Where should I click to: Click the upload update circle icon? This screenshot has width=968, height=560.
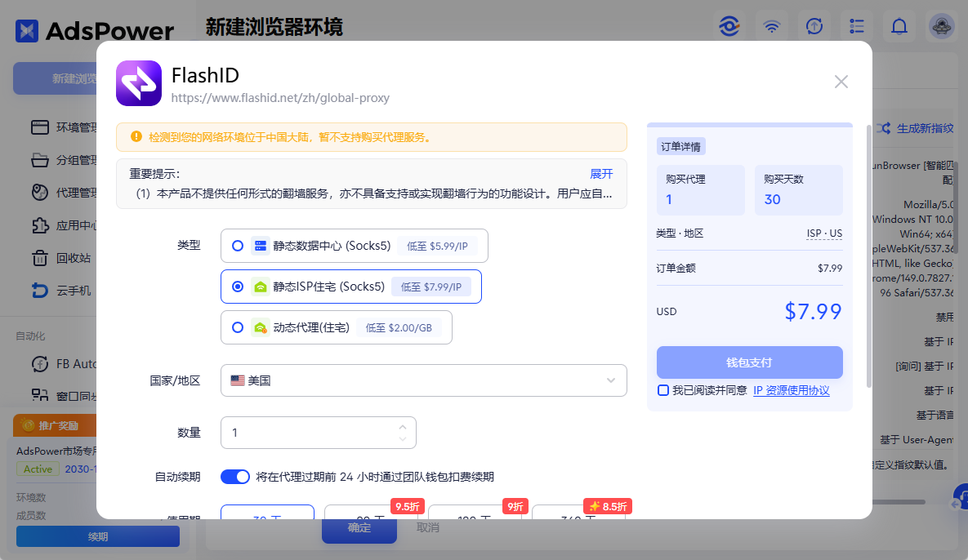(x=814, y=26)
